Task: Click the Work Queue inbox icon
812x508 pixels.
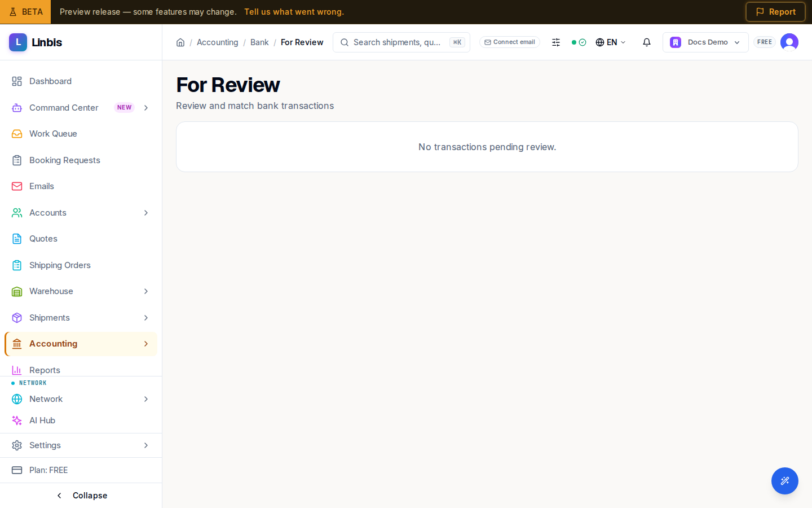Action: click(x=17, y=134)
